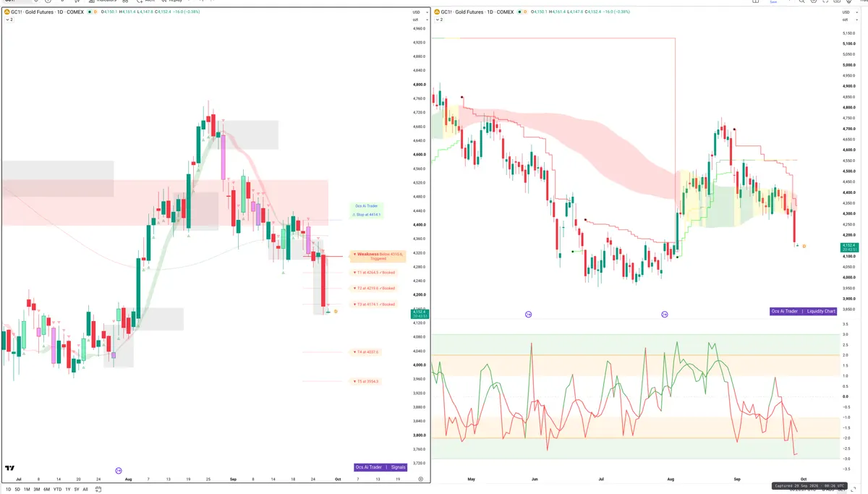
Task: Select the 3M range tab
Action: 37,490
